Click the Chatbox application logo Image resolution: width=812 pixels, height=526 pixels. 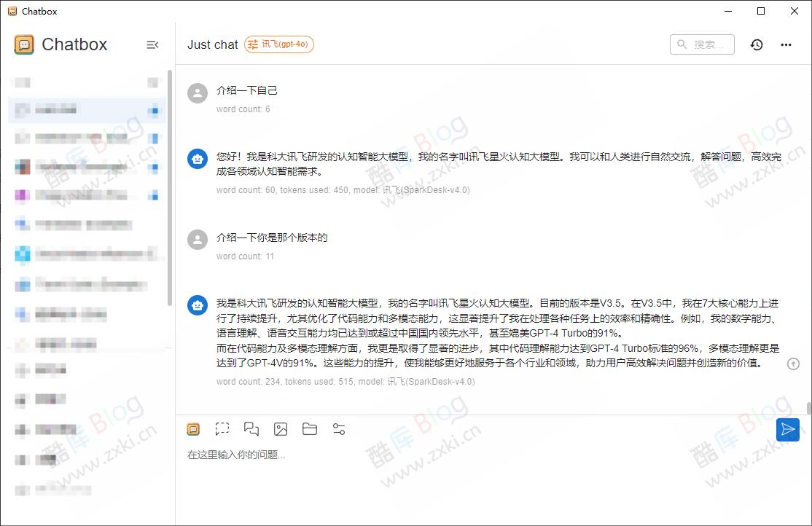point(26,44)
